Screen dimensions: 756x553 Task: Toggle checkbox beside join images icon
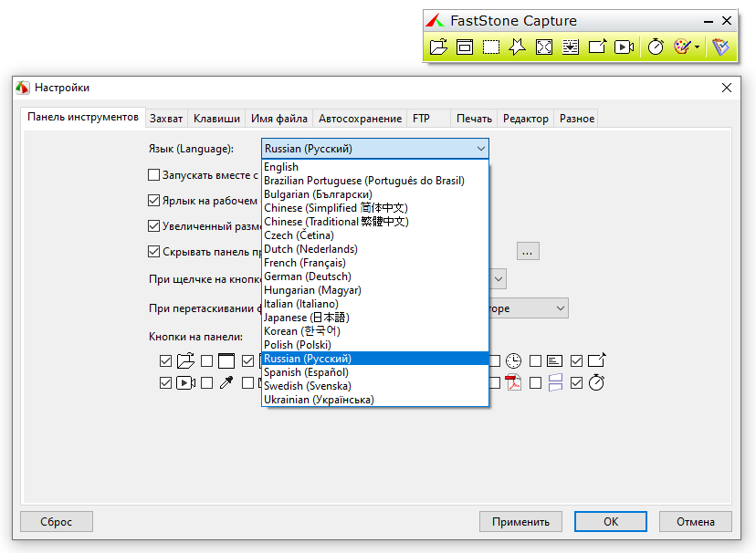[535, 383]
